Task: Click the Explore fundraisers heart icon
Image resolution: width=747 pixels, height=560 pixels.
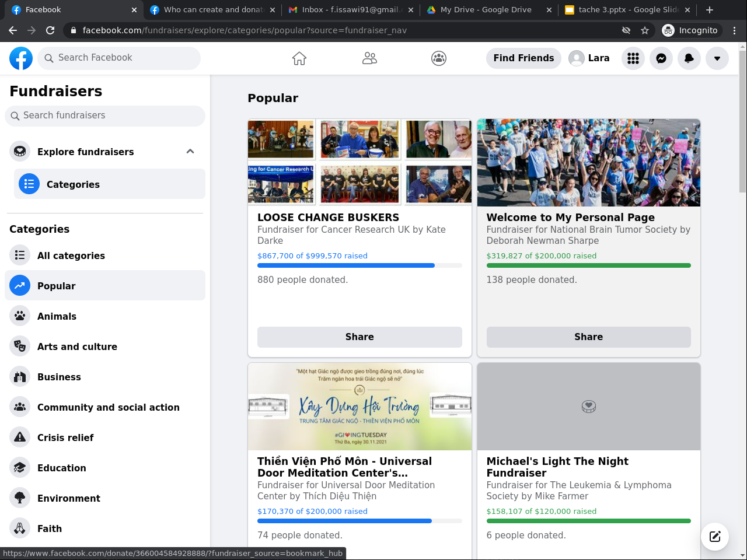Action: [x=20, y=152]
